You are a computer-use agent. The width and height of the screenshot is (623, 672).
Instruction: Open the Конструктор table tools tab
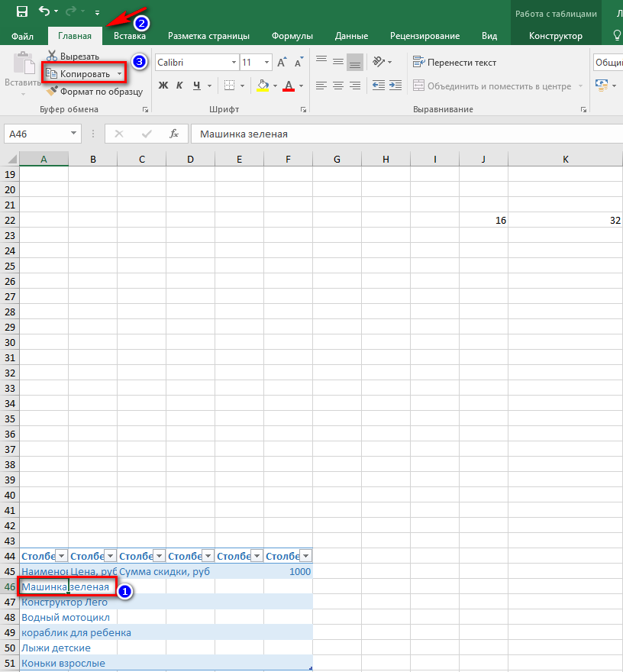coord(555,36)
